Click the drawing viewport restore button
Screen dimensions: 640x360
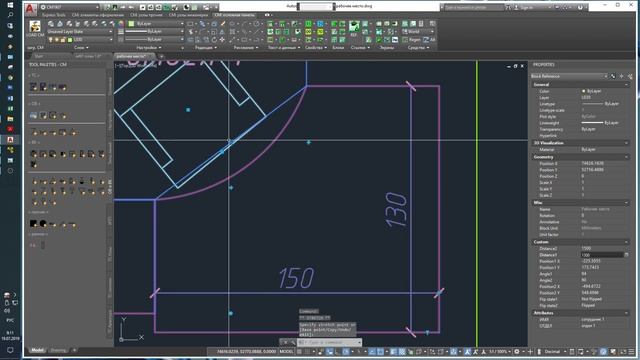[515, 66]
